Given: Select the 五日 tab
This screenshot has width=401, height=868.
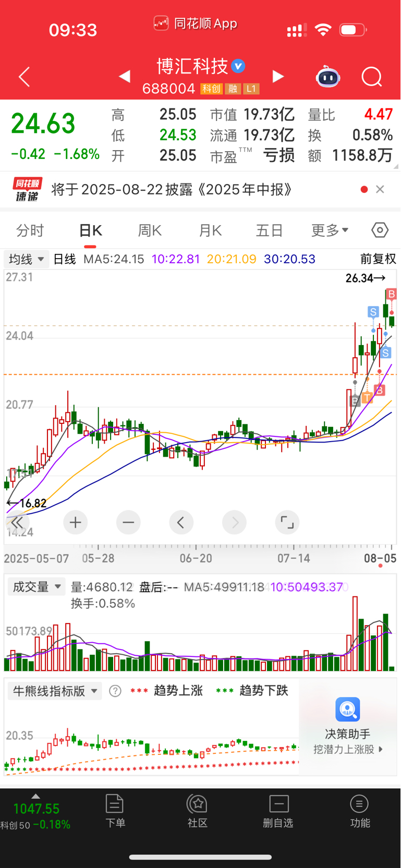Looking at the screenshot, I should (269, 230).
